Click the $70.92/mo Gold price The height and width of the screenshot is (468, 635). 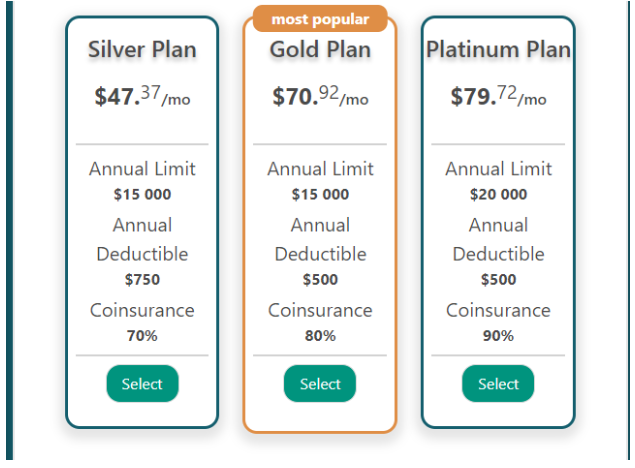coord(320,97)
